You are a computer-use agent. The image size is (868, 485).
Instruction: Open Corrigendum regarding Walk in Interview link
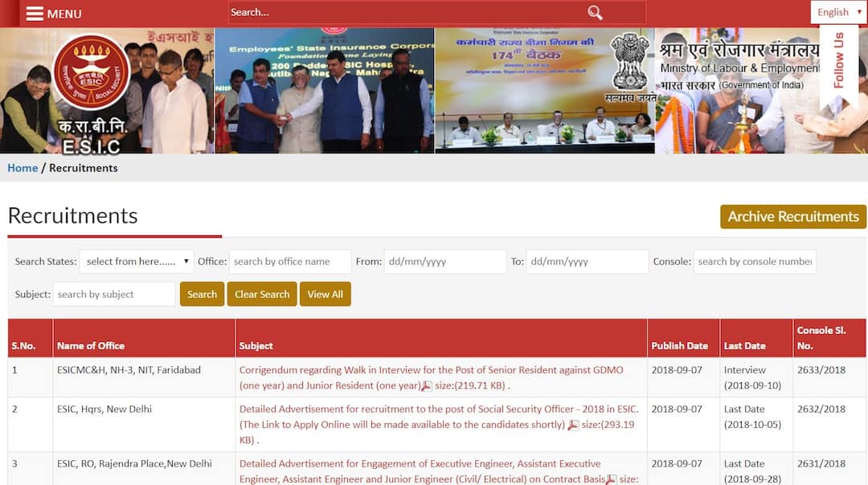pos(432,377)
